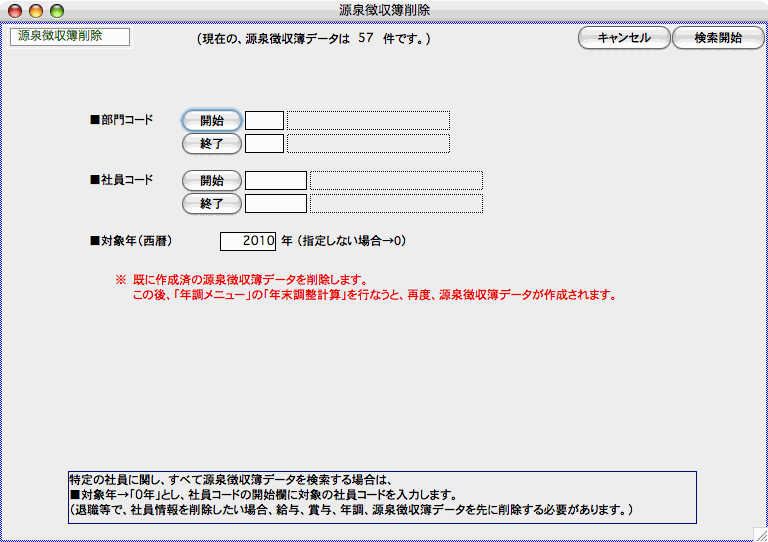The width and height of the screenshot is (768, 542).
Task: Minimize window with the yellow button
Action: 36,10
